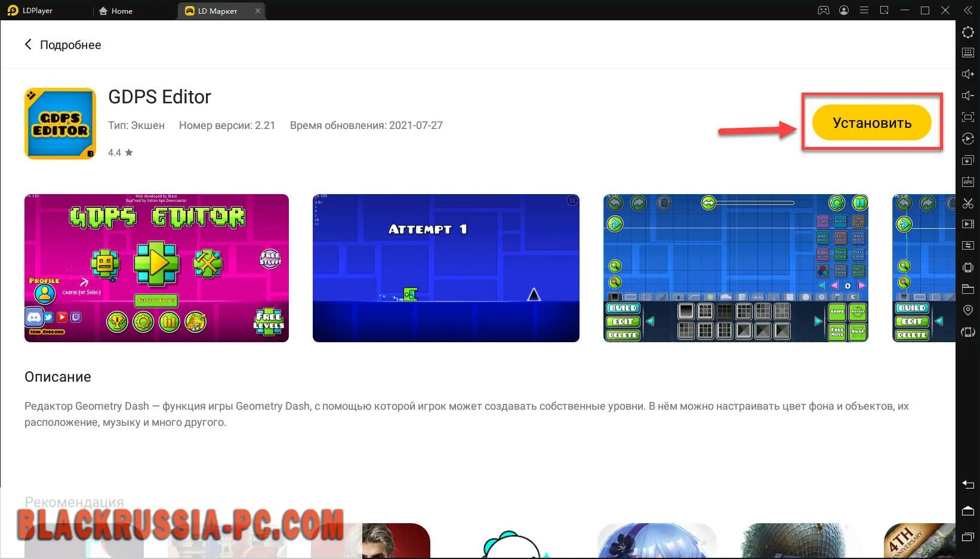Click the Описание section heading
This screenshot has width=980, height=559.
pos(58,377)
